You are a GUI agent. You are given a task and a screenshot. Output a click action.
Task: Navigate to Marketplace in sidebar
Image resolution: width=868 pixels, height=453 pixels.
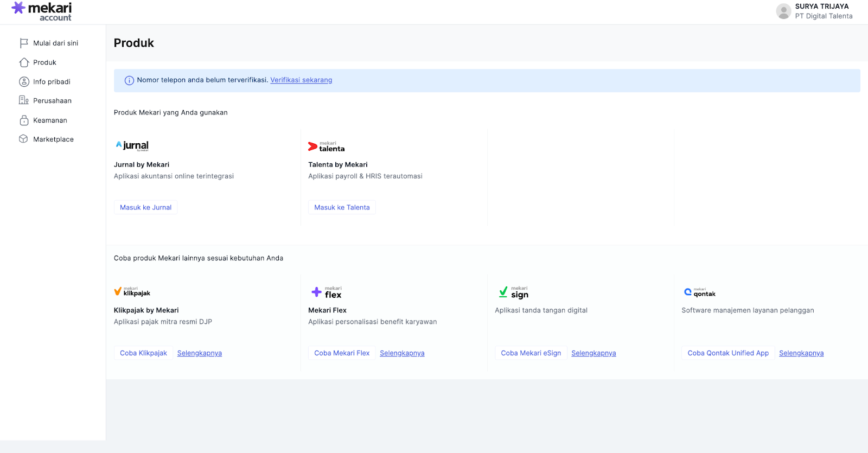click(x=53, y=139)
